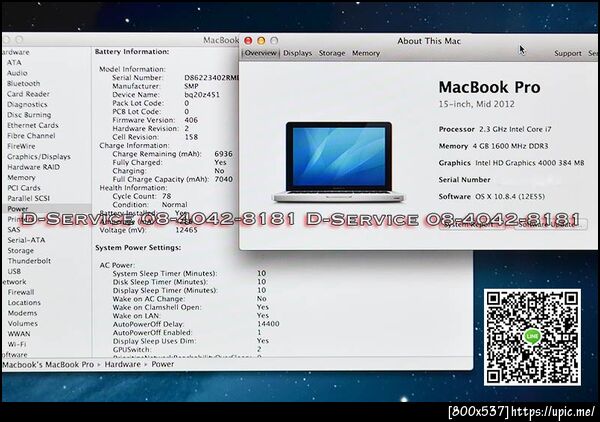This screenshot has width=600, height=422.
Task: Select PCI Cards entry
Action: click(x=24, y=188)
